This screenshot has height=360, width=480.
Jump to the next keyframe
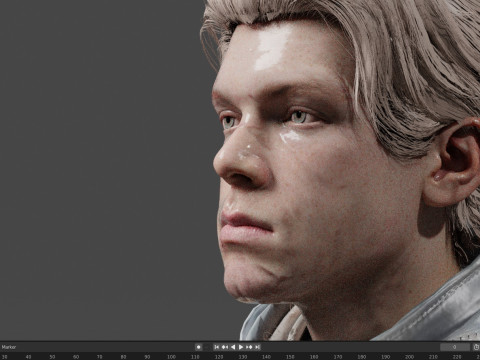pyautogui.click(x=249, y=347)
